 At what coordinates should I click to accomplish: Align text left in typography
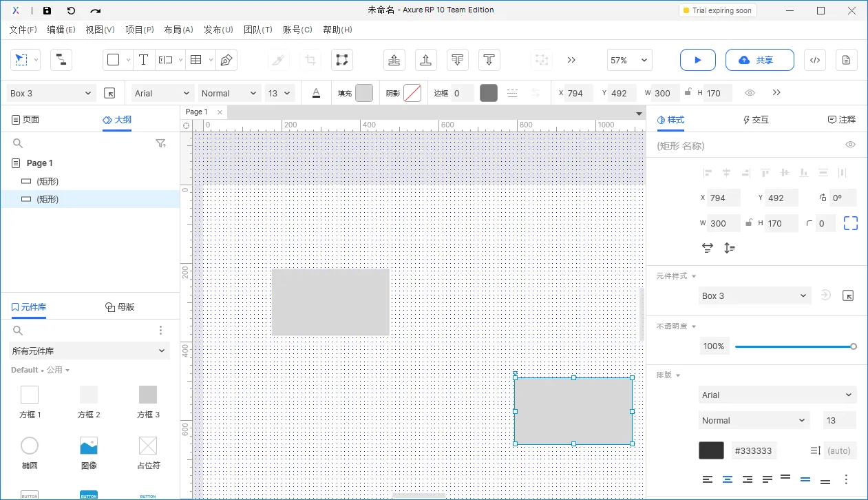point(708,479)
